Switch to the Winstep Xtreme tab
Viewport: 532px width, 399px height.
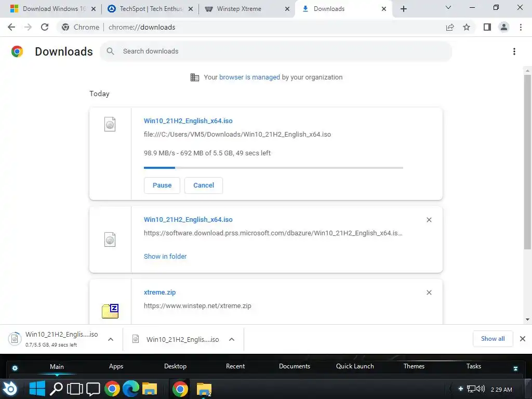point(248,9)
